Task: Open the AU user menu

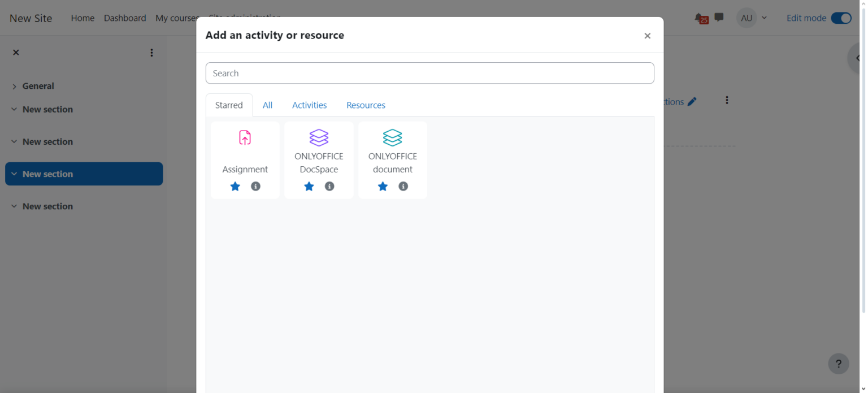Action: pos(752,18)
